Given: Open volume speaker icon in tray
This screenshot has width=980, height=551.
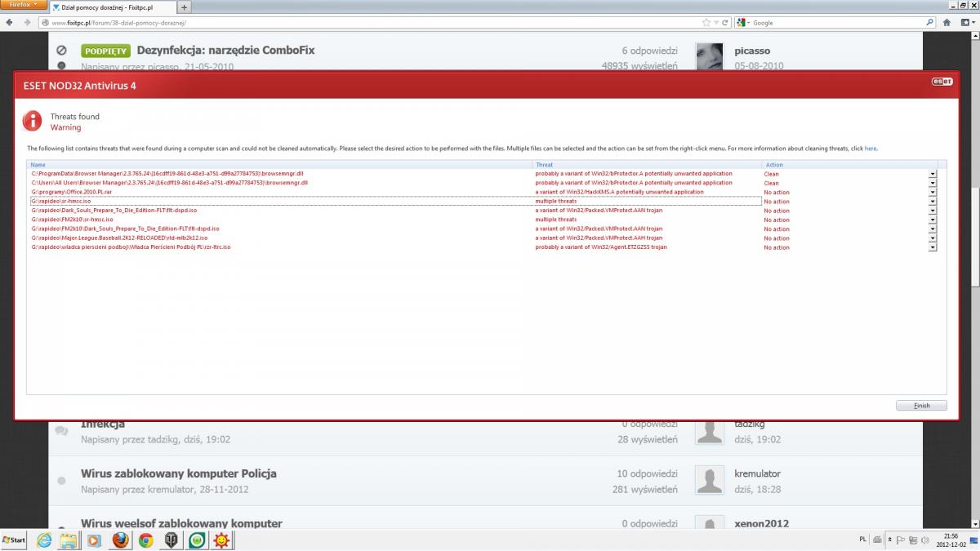Looking at the screenshot, I should pos(925,540).
